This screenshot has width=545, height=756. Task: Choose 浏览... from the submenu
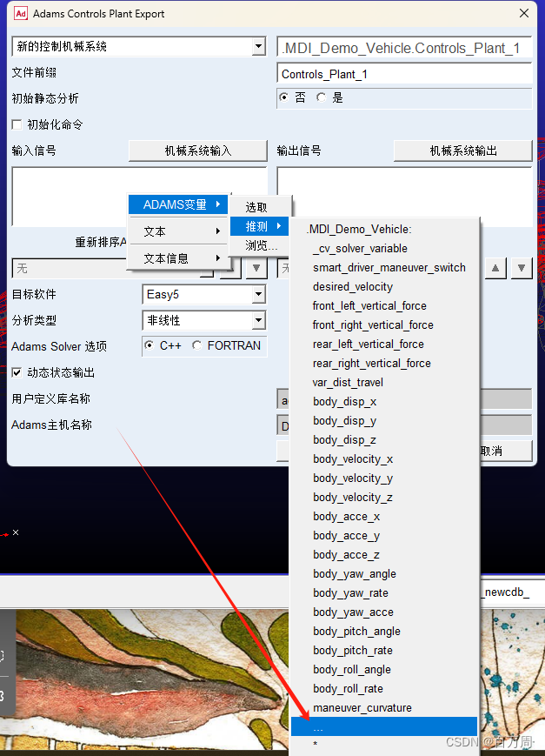[x=260, y=245]
